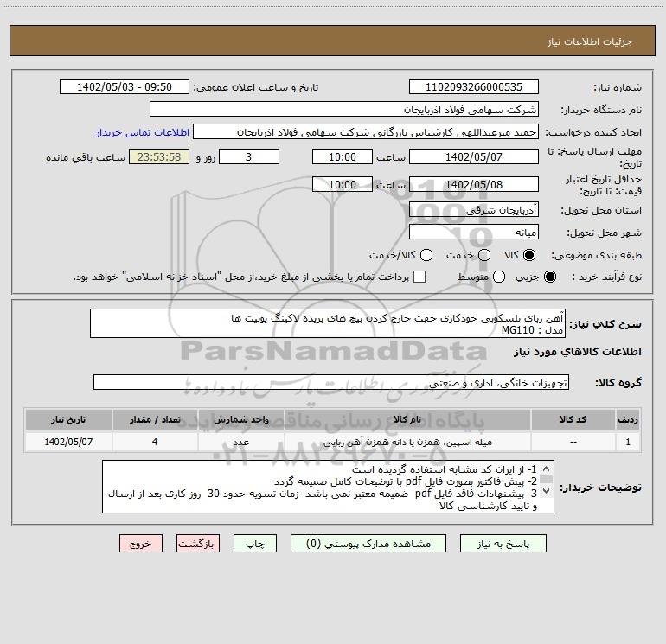The width and height of the screenshot is (666, 644).
Task: Click the buyer name field شرکت سهامی فولاد
Action: pyautogui.click(x=344, y=110)
